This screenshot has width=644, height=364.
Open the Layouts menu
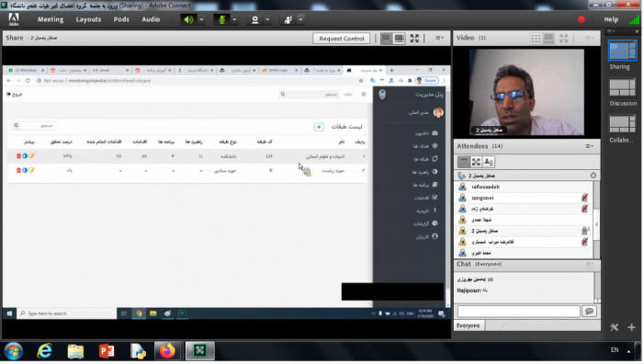88,19
